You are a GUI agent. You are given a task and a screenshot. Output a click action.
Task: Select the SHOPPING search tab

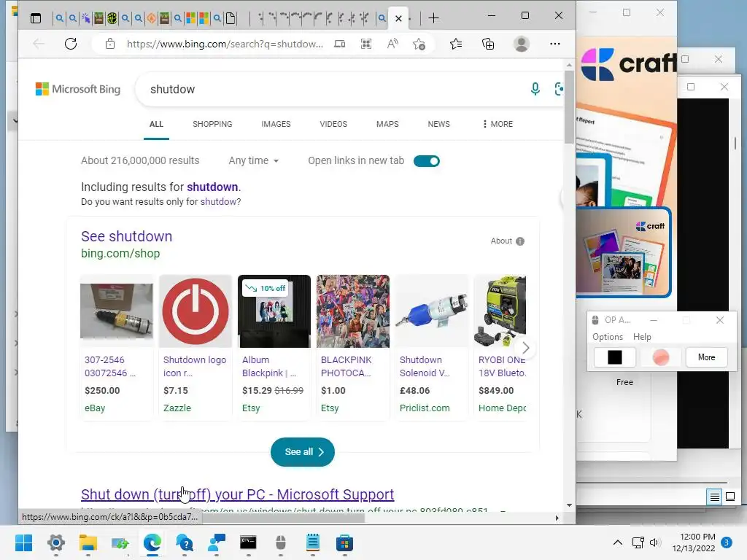[x=212, y=124]
